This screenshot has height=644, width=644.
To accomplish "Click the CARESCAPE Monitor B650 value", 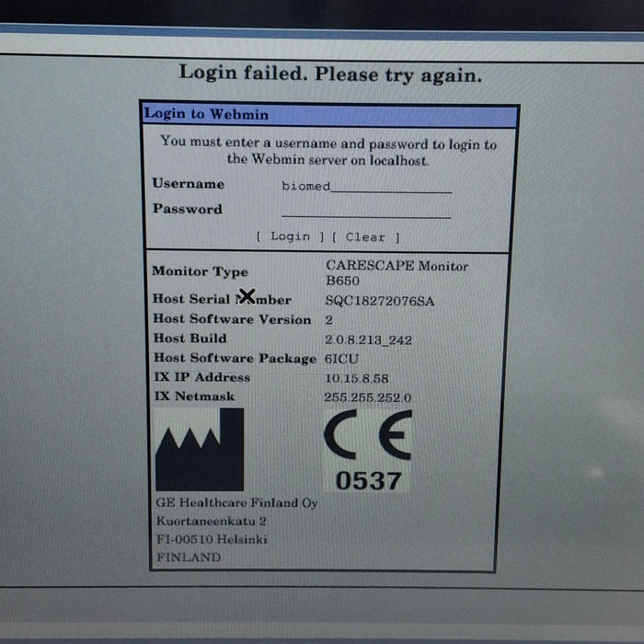I will pos(396,273).
